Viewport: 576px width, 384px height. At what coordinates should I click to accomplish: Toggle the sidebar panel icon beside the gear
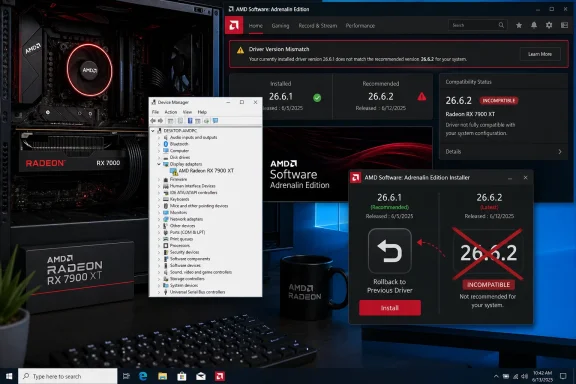coord(564,25)
